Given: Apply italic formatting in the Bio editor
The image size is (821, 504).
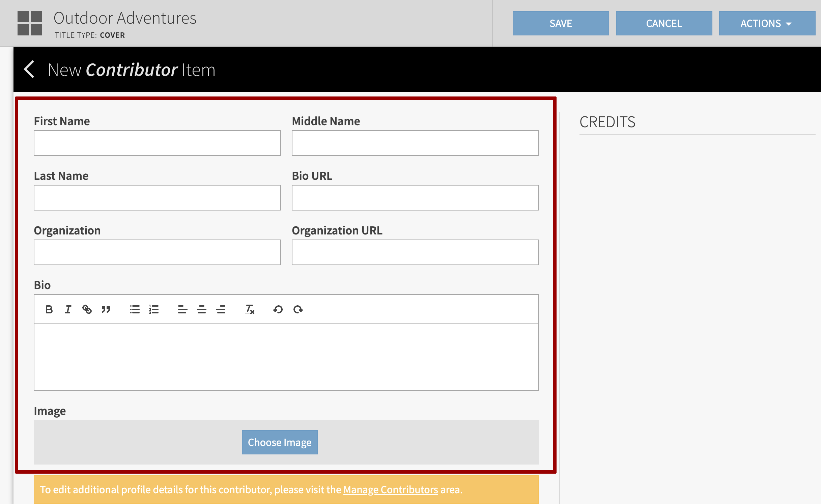Looking at the screenshot, I should [68, 309].
